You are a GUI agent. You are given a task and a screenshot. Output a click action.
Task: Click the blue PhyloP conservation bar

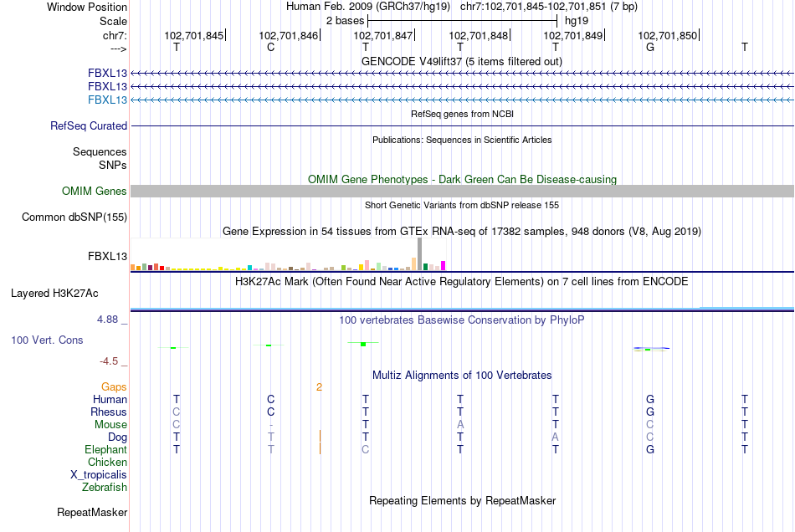652,348
